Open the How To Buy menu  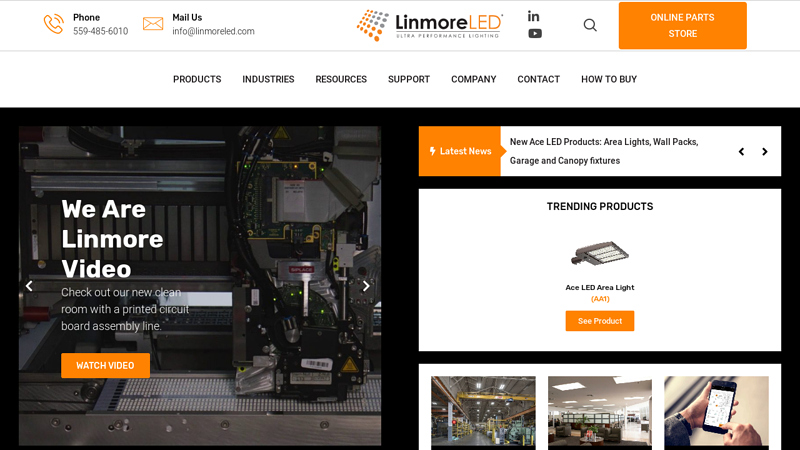[x=609, y=79]
